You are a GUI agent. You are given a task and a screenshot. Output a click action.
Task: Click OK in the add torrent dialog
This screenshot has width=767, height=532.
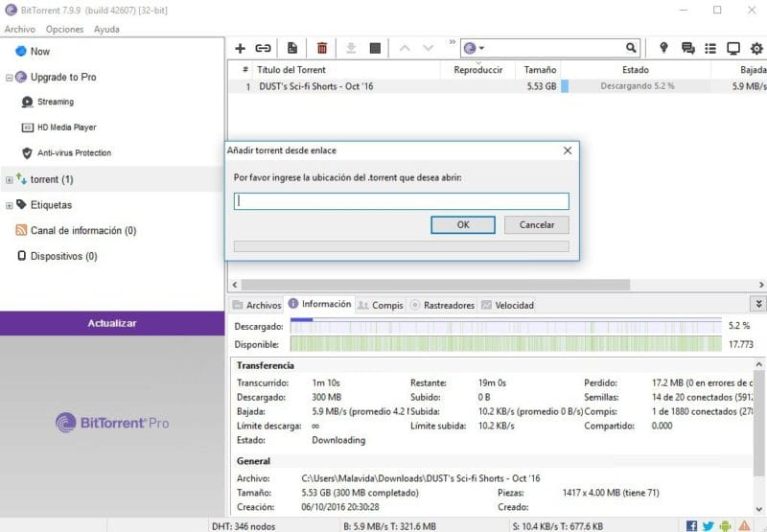[463, 225]
